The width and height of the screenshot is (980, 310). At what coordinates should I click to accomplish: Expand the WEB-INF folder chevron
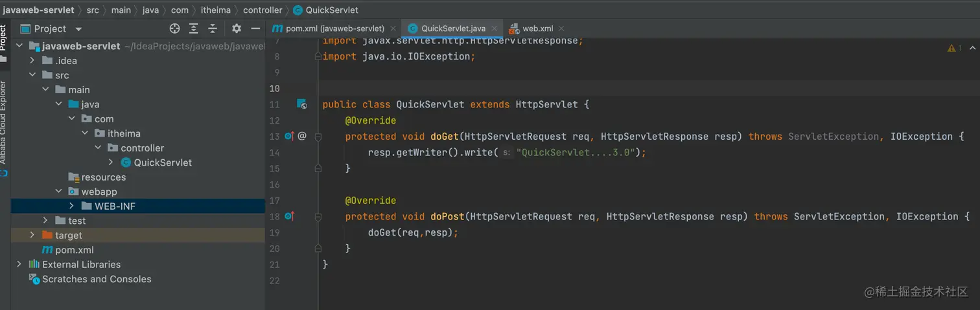coord(71,206)
